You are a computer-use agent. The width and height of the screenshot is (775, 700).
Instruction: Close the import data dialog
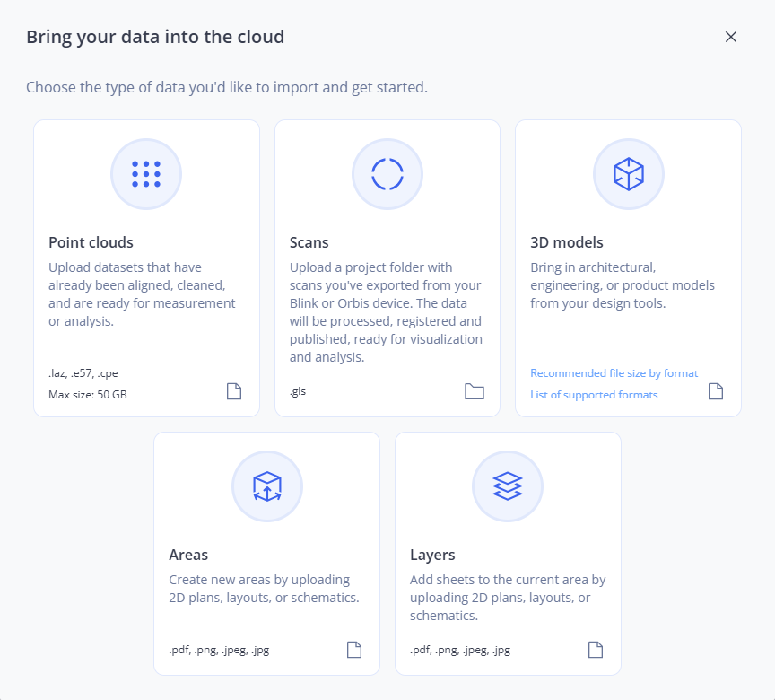(x=731, y=37)
